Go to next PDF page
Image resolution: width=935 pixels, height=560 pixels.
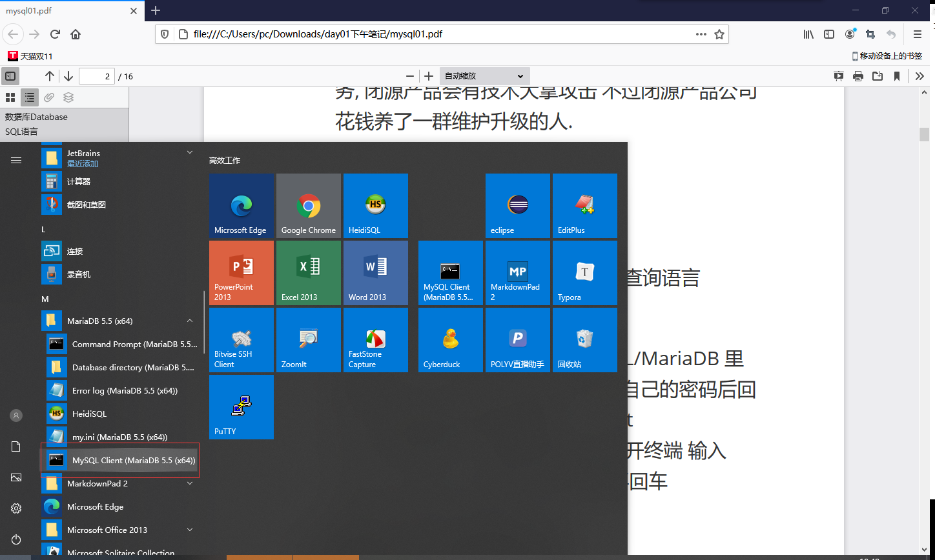point(68,76)
